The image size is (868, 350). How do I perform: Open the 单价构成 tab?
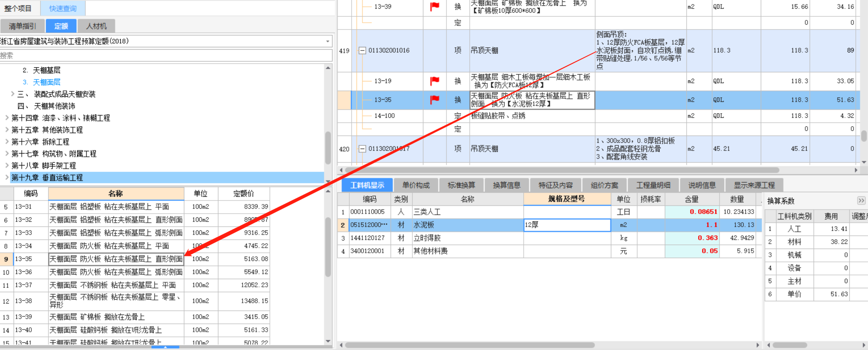pyautogui.click(x=416, y=185)
